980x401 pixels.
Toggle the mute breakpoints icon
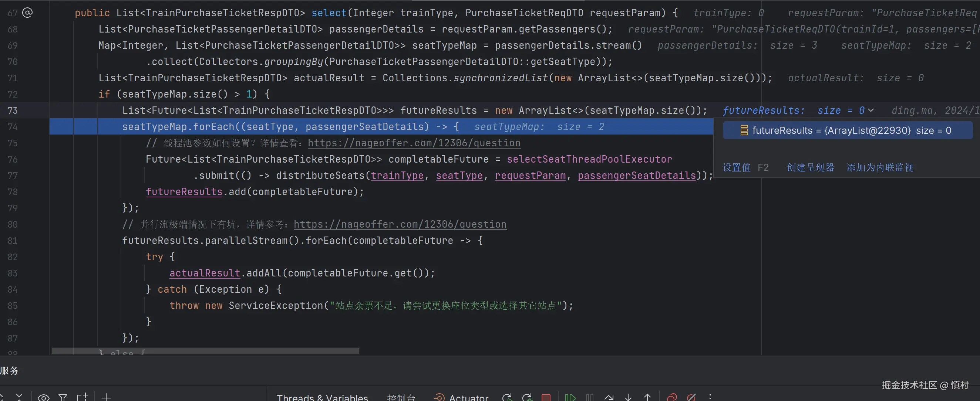click(691, 397)
